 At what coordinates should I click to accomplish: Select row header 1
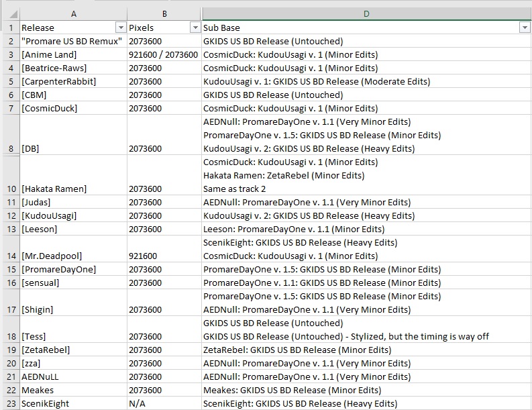click(11, 28)
